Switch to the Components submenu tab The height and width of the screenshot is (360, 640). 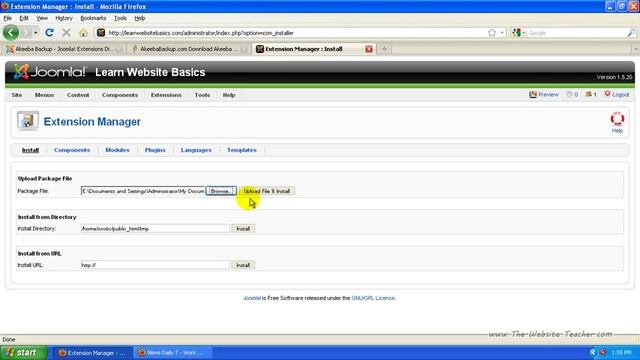(x=72, y=150)
